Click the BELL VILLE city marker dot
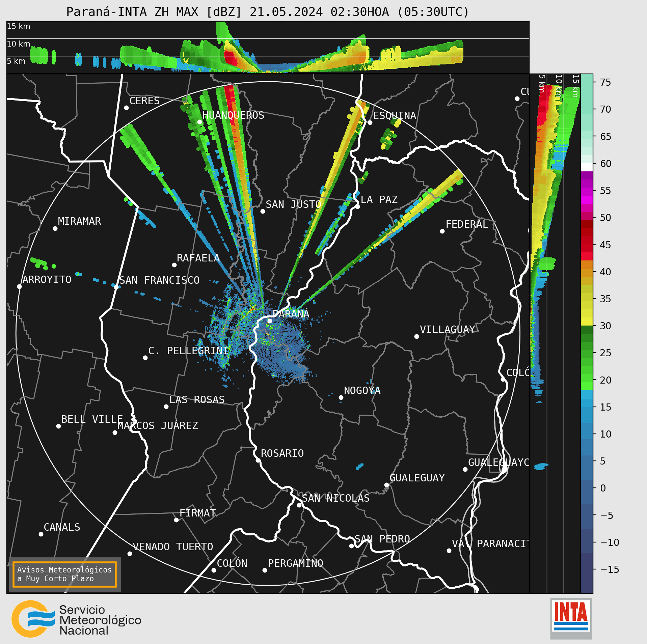The width and height of the screenshot is (647, 644). point(58,426)
